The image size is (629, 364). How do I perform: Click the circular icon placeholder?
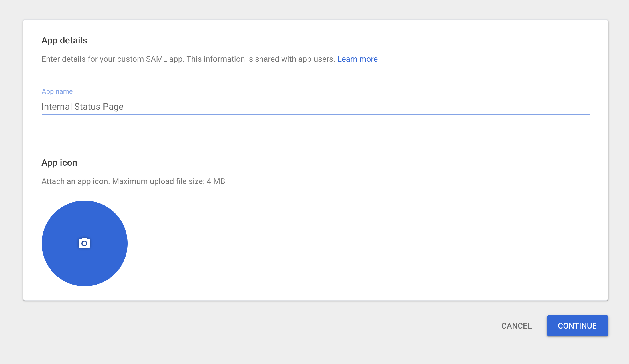85,243
